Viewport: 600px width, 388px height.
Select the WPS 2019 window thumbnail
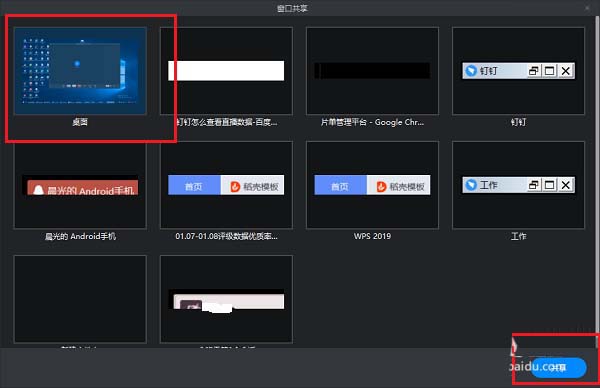pyautogui.click(x=372, y=185)
